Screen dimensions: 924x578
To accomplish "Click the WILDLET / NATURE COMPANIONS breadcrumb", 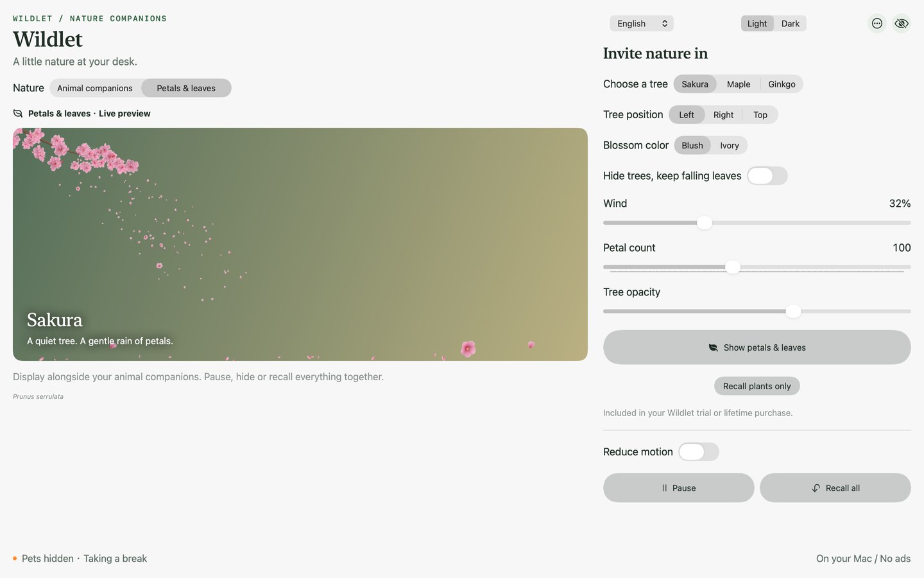I will coord(90,19).
